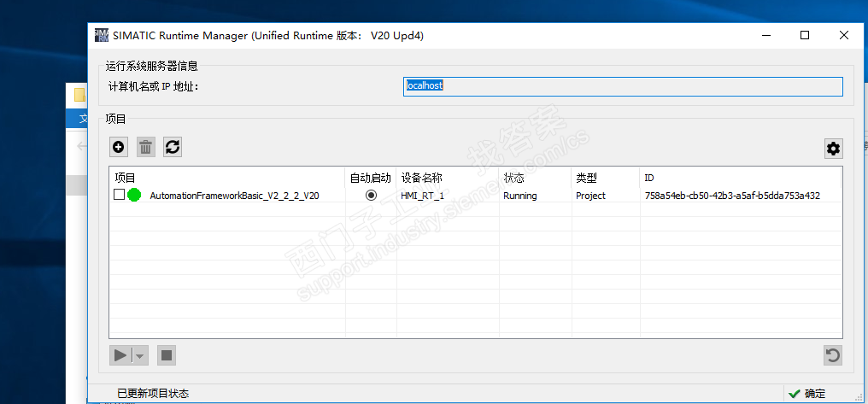Click the 确定 status with green checkmark

(x=806, y=394)
